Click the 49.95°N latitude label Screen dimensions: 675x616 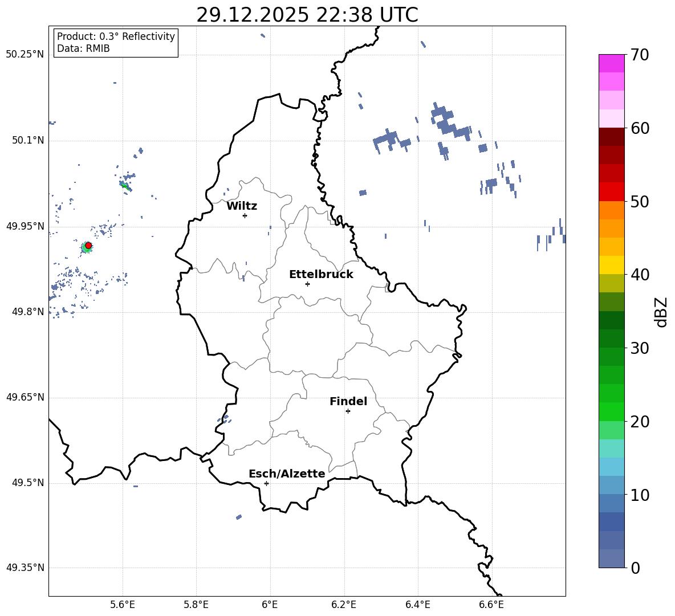point(25,226)
